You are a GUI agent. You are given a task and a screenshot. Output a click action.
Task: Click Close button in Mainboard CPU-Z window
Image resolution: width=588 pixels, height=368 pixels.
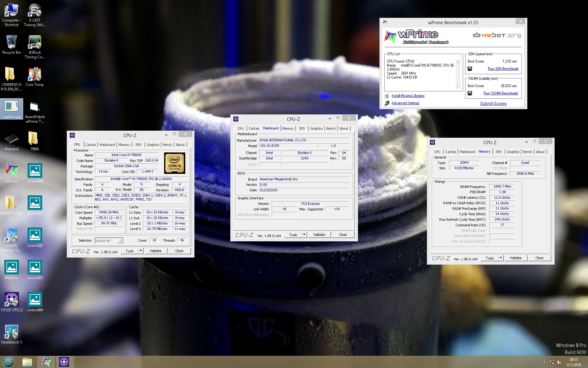[x=343, y=235]
